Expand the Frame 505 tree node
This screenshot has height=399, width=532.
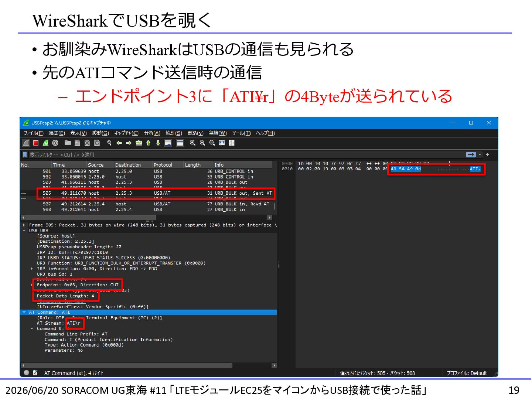[x=24, y=225]
